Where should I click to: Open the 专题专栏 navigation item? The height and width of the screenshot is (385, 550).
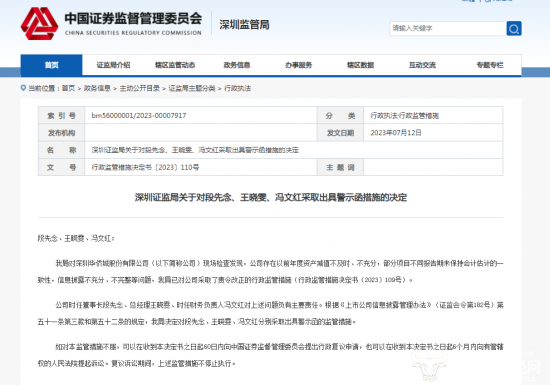pyautogui.click(x=490, y=65)
